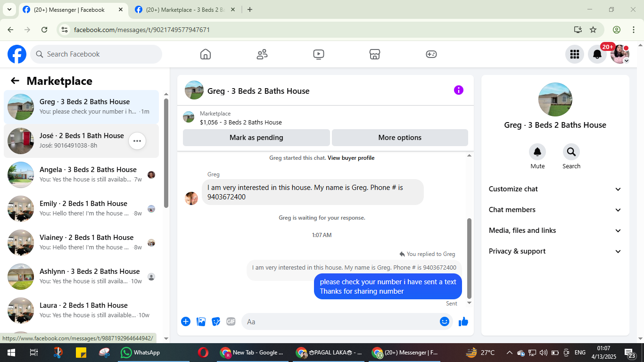The height and width of the screenshot is (362, 644).
Task: Open the Emily 2 Beds 1 Bath conversation
Action: tap(81, 209)
